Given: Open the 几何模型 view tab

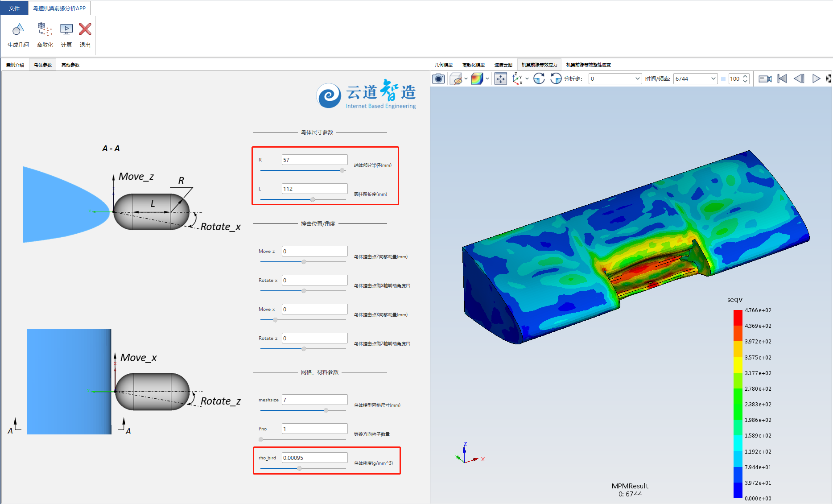Looking at the screenshot, I should click(444, 65).
